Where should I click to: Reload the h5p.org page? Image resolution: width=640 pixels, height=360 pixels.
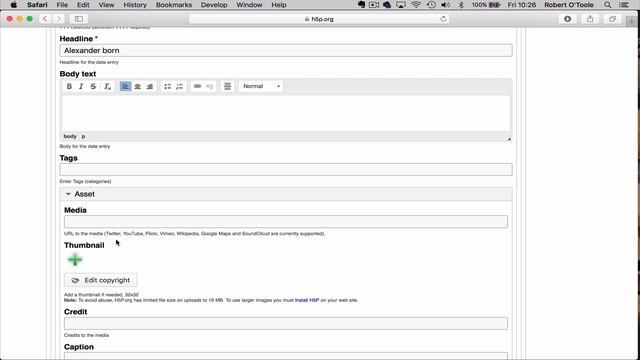tap(443, 19)
